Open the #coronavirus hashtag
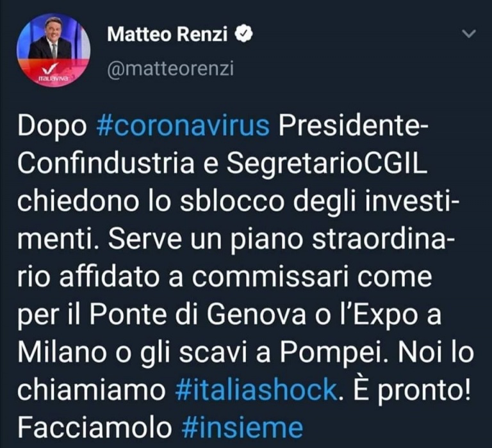Screen dimensions: 492x448 click(183, 126)
